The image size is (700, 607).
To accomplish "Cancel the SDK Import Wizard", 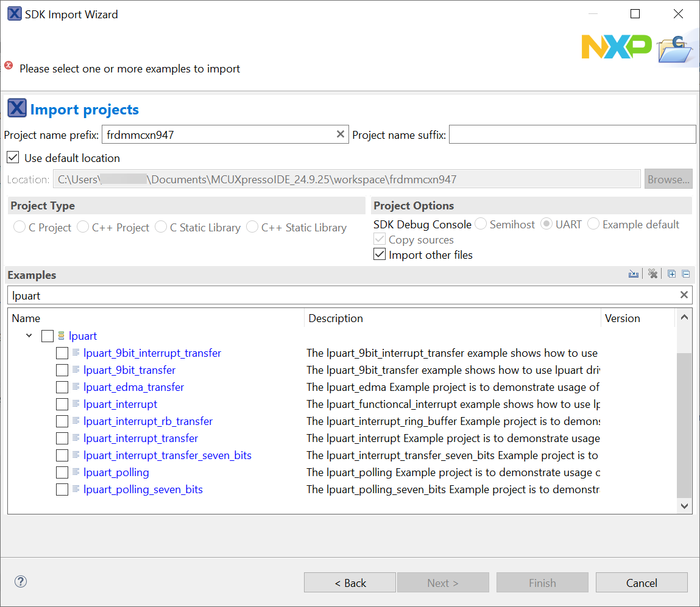I will (642, 583).
